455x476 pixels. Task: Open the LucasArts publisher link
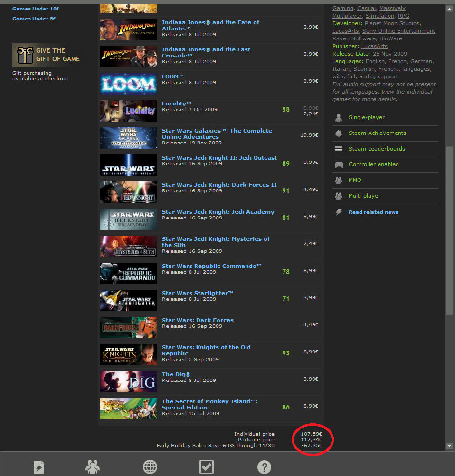click(374, 46)
